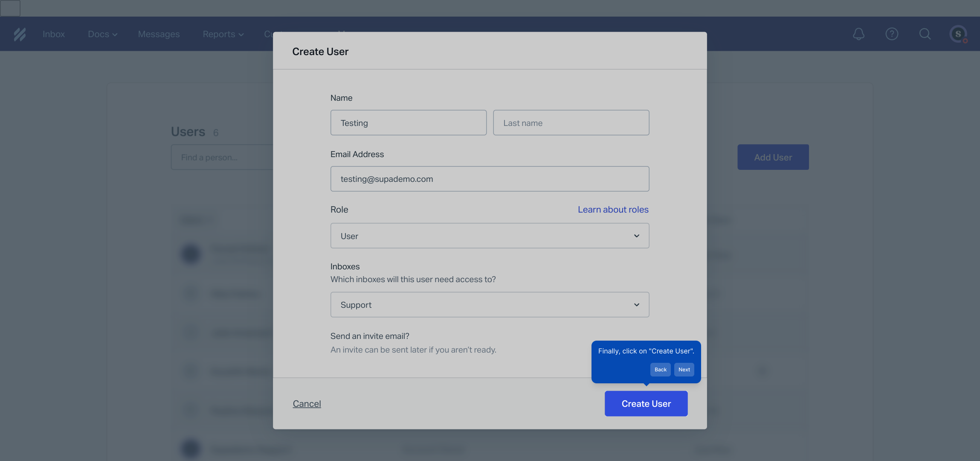
Task: Click the Cancel link
Action: 307,404
